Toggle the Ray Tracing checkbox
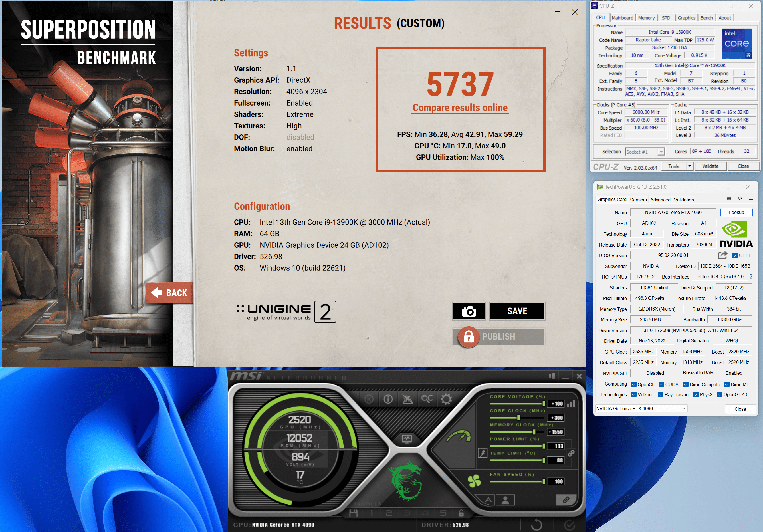The width and height of the screenshot is (763, 532). (660, 394)
